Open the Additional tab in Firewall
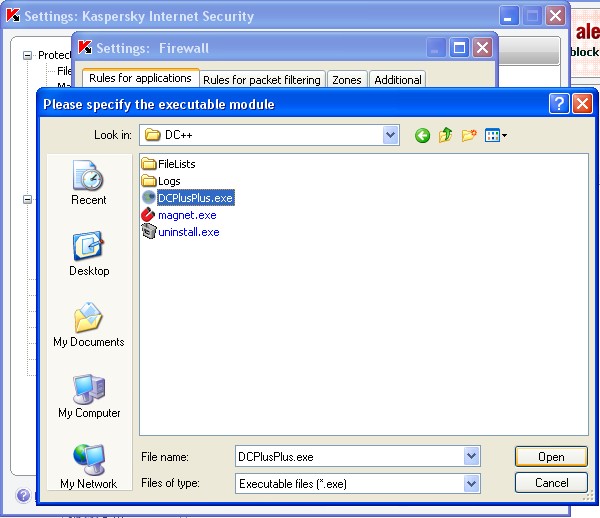The height and width of the screenshot is (518, 600). [398, 80]
